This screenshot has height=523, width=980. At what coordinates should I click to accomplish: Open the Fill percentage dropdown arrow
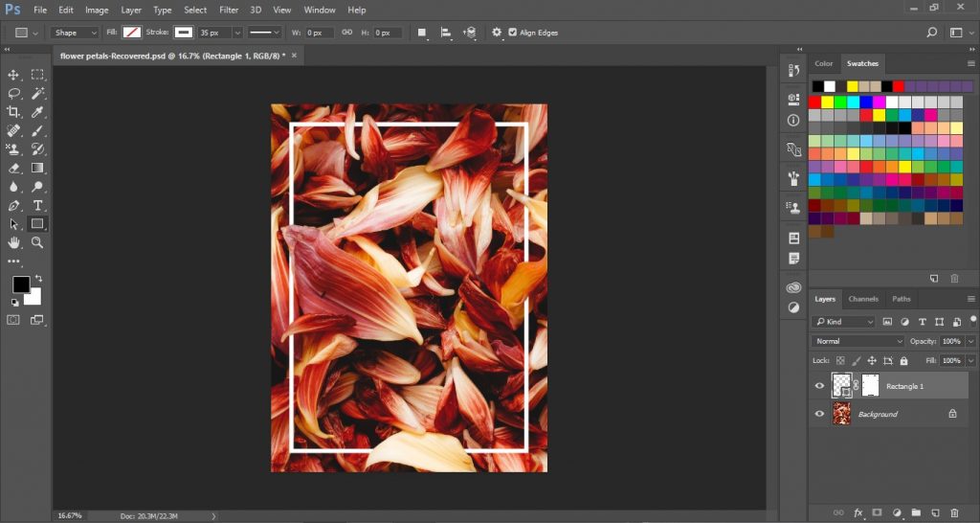[x=970, y=361]
